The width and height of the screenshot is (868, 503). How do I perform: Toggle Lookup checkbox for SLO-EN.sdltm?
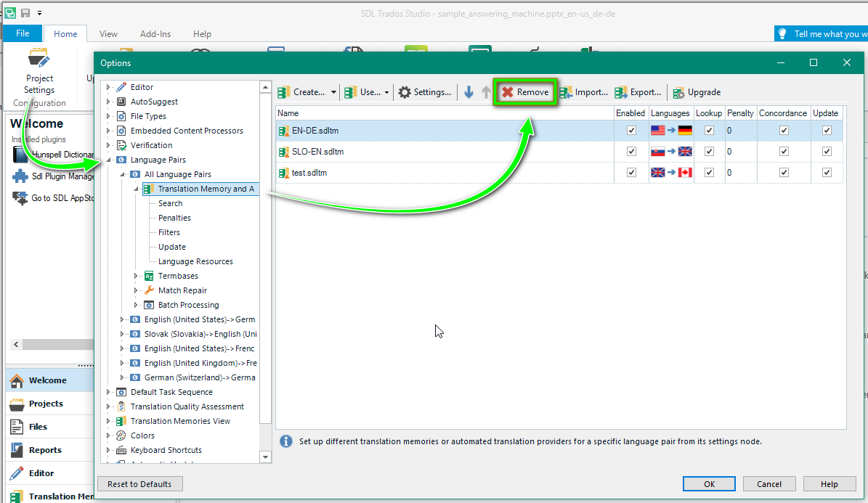tap(709, 152)
